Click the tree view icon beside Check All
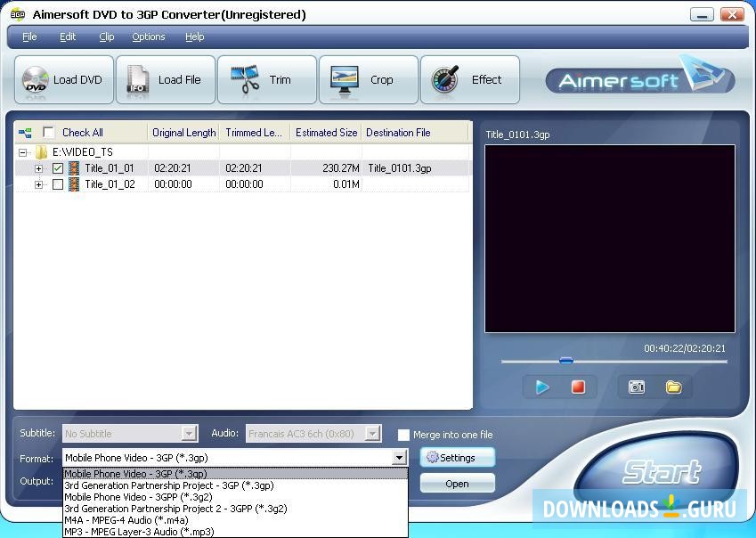 click(25, 133)
